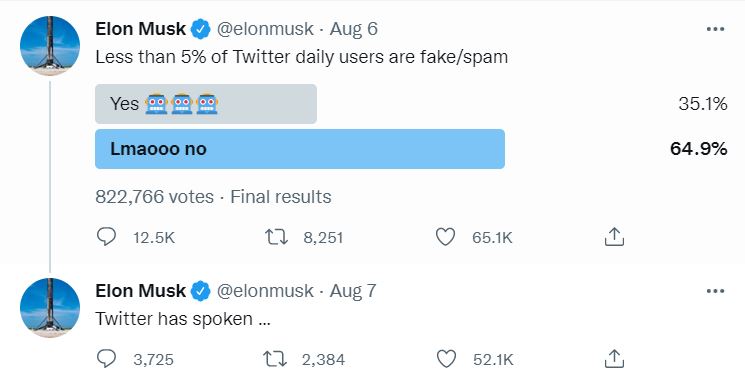Open Elon Musk profile picture in first tweet
Image resolution: width=745 pixels, height=375 pixels.
point(50,46)
